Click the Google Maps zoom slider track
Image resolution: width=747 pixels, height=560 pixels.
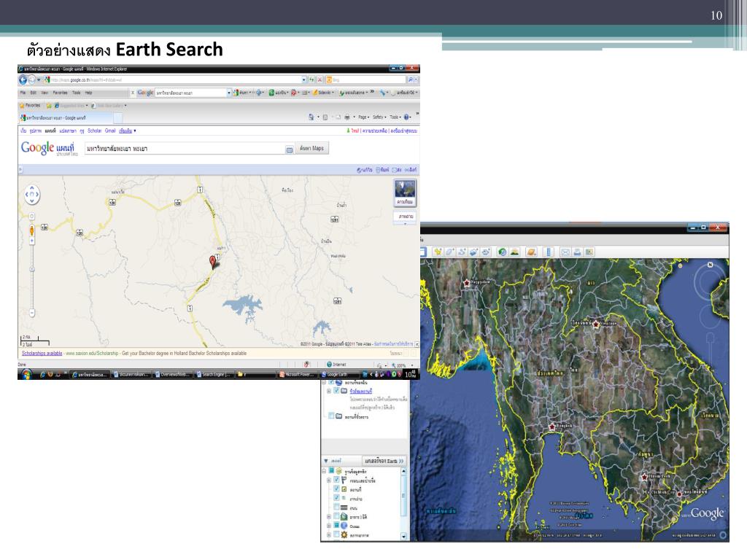(32, 276)
